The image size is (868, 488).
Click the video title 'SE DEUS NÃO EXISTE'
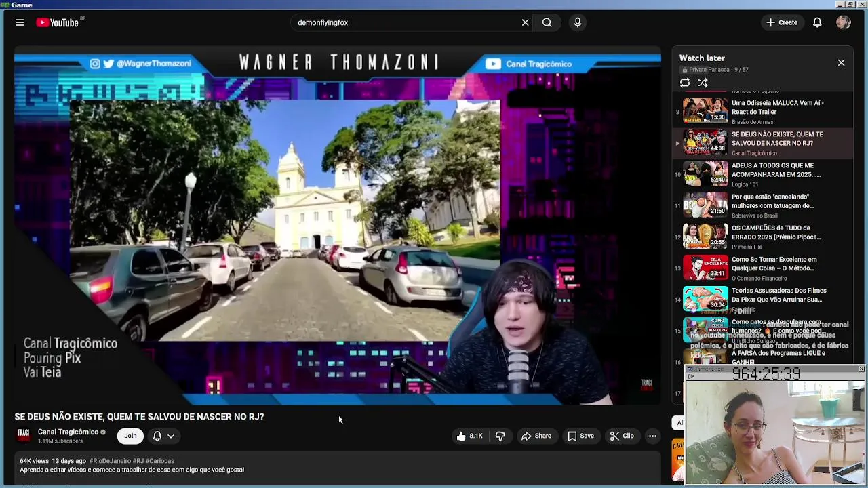click(x=139, y=417)
